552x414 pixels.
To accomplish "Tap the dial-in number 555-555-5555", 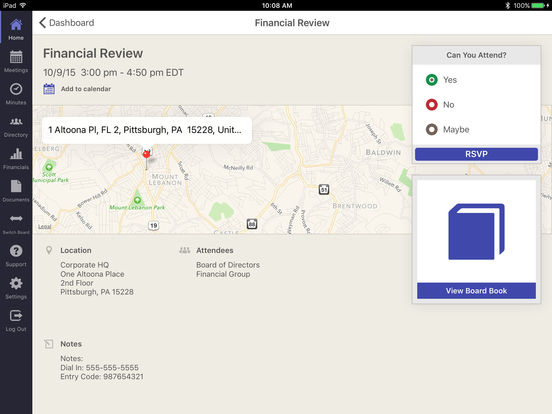I will pos(112,368).
